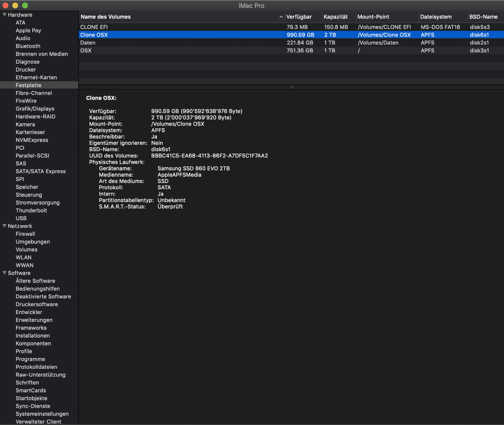Screen dimensions: 504x425
Task: Open the Grafik/Displays entry
Action: pyautogui.click(x=35, y=109)
